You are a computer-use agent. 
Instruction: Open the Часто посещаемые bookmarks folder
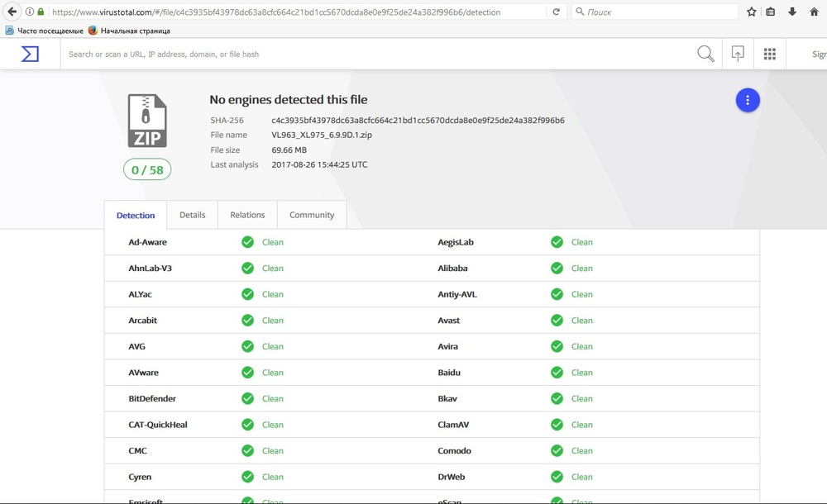click(44, 31)
